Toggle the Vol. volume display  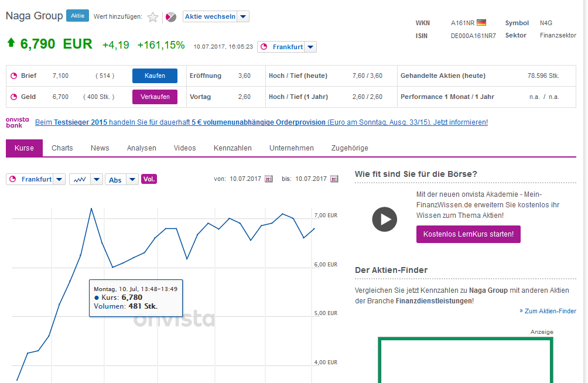coord(149,179)
